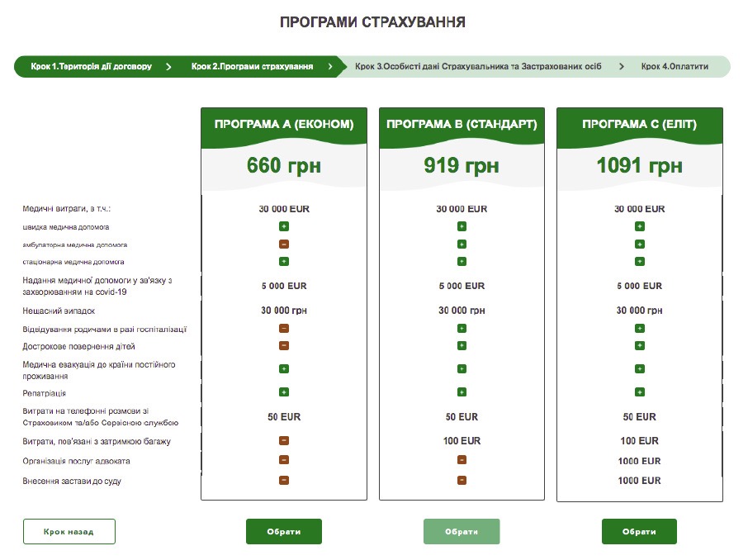The image size is (748, 560).
Task: Click minus icon for Дострокове повернення дітей in Program A
Action: pos(284,345)
